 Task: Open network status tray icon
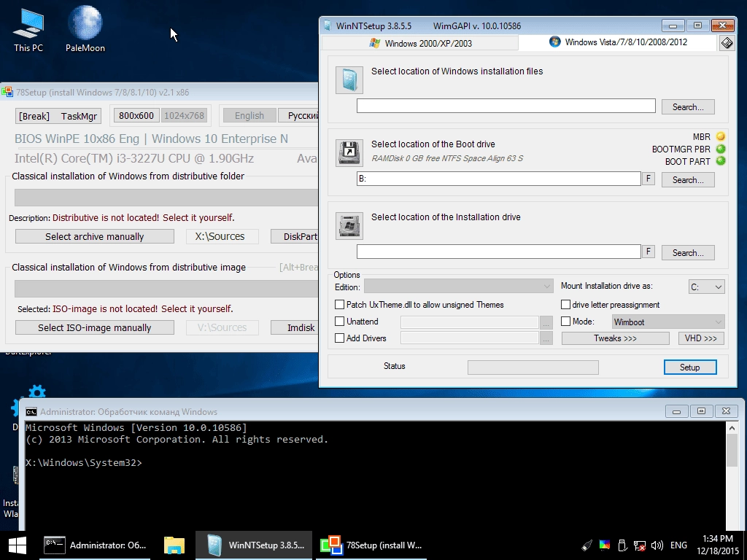click(x=639, y=545)
